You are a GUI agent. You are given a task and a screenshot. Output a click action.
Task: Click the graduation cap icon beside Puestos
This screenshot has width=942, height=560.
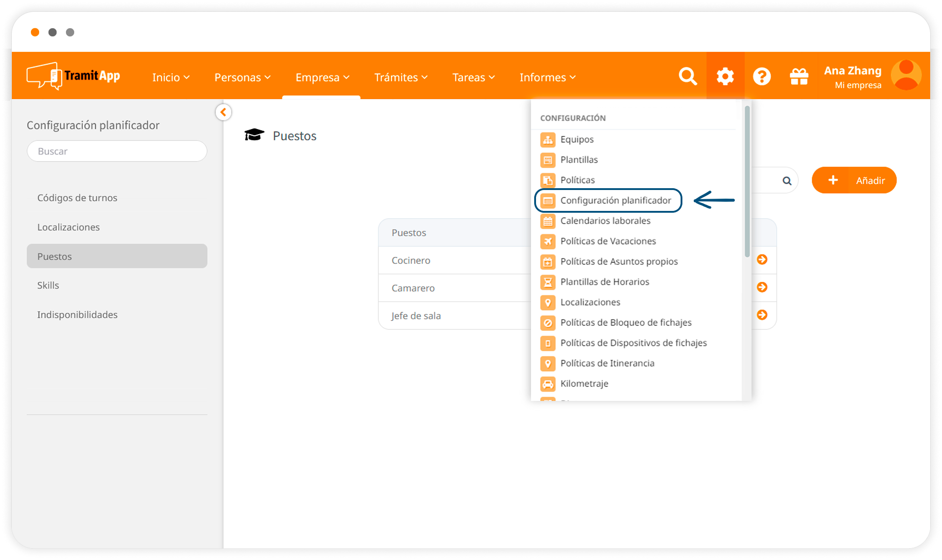pos(254,135)
